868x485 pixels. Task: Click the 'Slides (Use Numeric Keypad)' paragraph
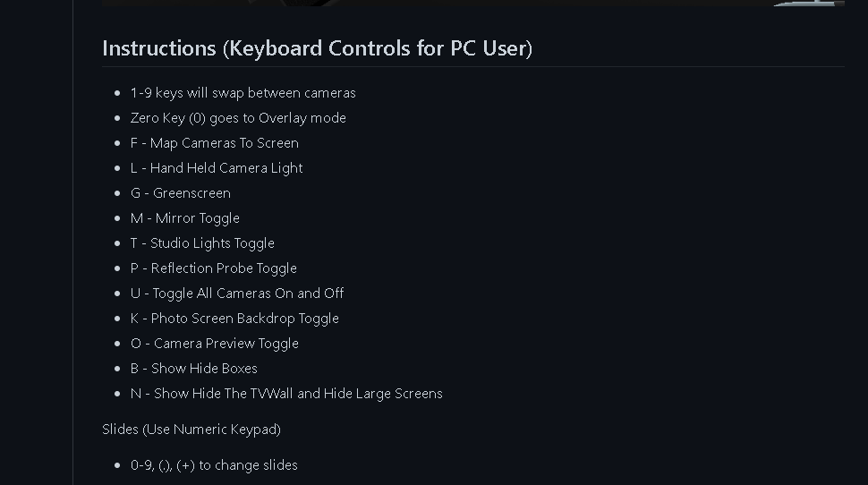191,430
